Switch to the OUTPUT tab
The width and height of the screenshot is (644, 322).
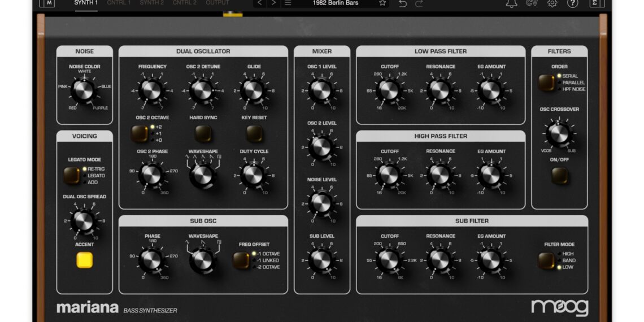pyautogui.click(x=217, y=3)
